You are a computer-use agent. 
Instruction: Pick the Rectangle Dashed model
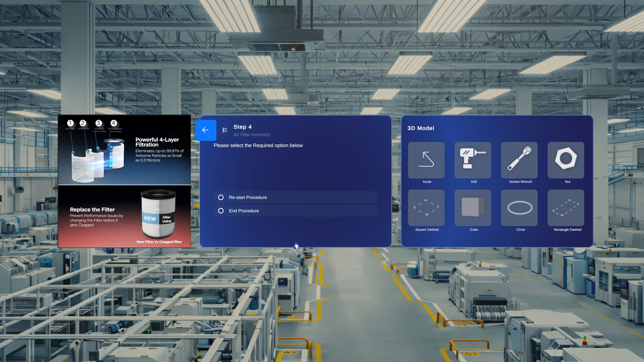coord(566,208)
